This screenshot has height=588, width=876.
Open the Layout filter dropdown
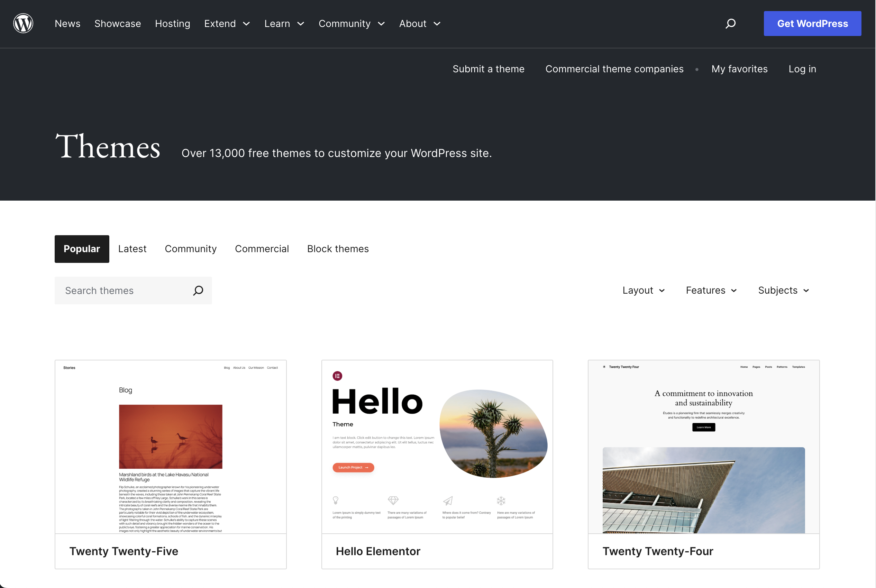coord(643,291)
